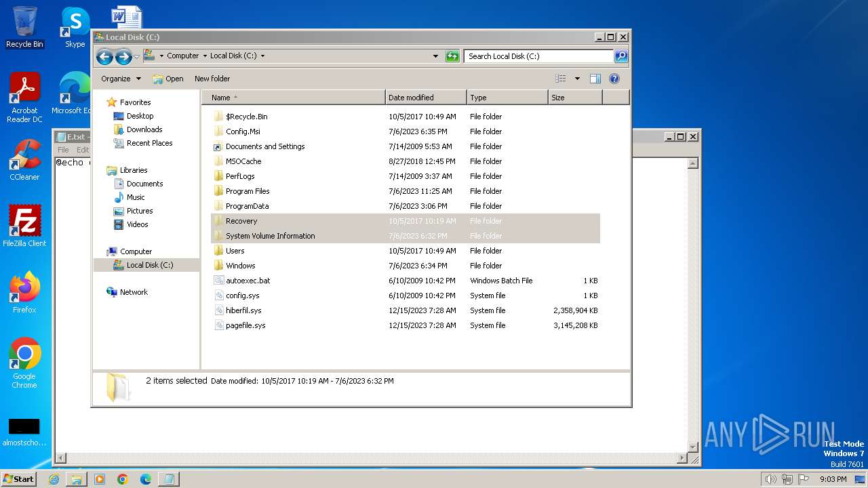This screenshot has width=868, height=488.
Task: Open Google Chrome desktop shortcut
Action: pyautogui.click(x=24, y=363)
